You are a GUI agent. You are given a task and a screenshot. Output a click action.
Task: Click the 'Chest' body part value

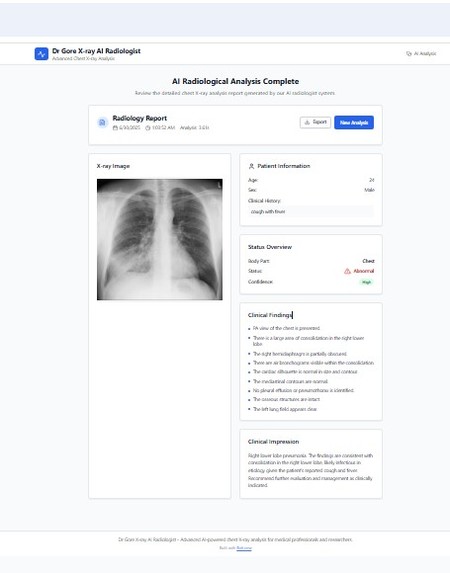[368, 261]
